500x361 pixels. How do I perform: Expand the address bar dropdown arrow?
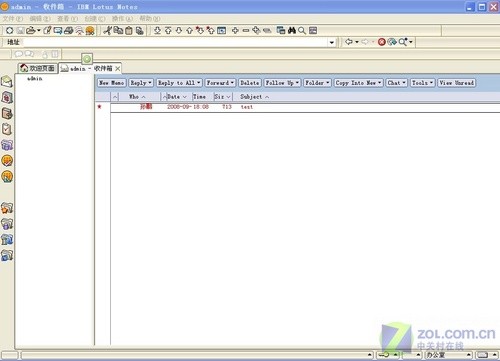click(332, 42)
